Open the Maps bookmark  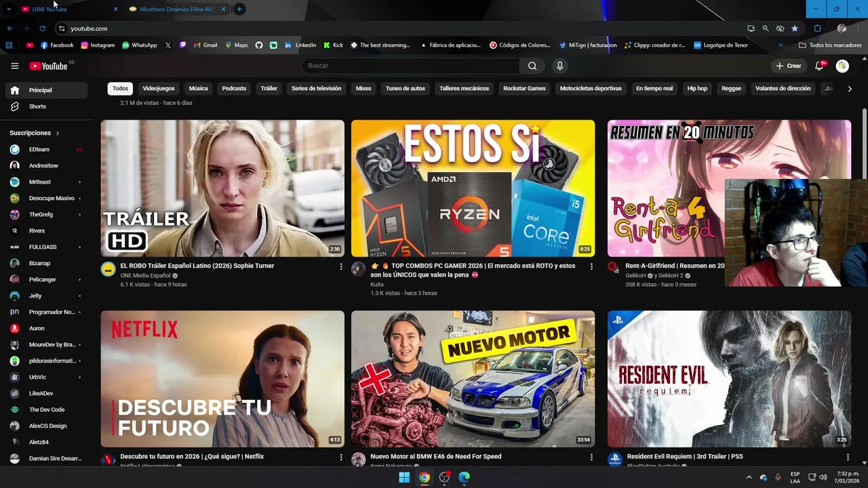(236, 45)
